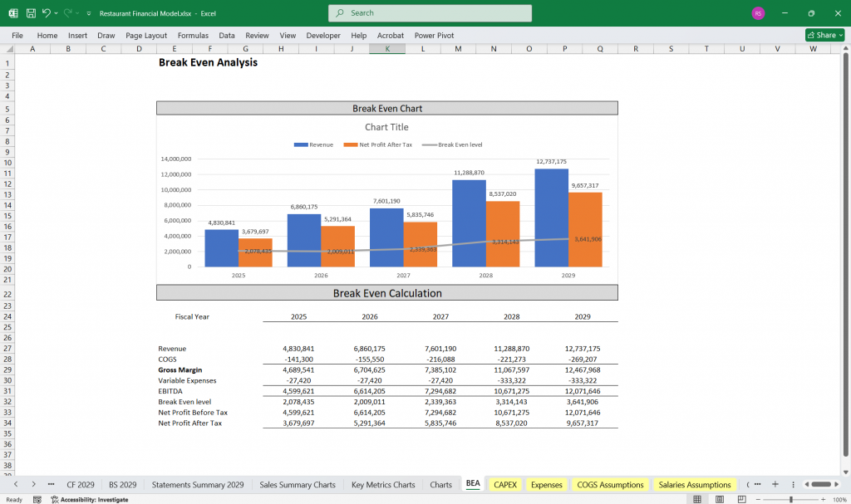Select Normal view icon in status bar

click(x=697, y=498)
